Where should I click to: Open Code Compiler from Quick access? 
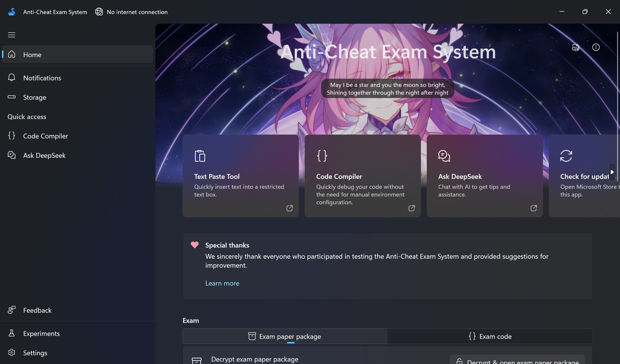pyautogui.click(x=45, y=136)
